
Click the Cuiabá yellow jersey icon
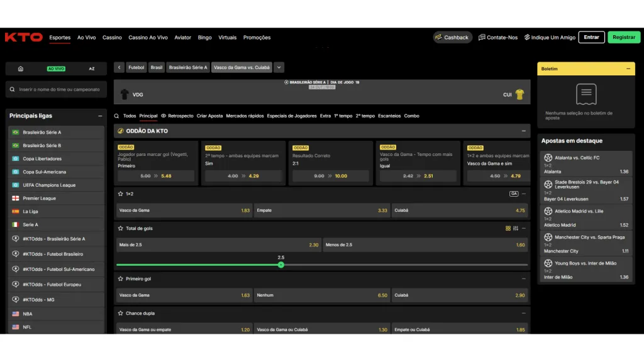pos(519,94)
